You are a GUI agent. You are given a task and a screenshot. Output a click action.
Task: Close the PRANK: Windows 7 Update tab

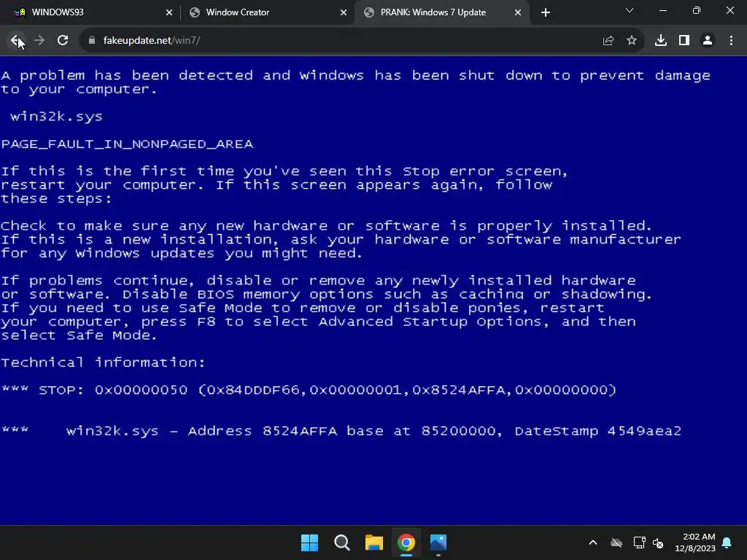pyautogui.click(x=518, y=12)
